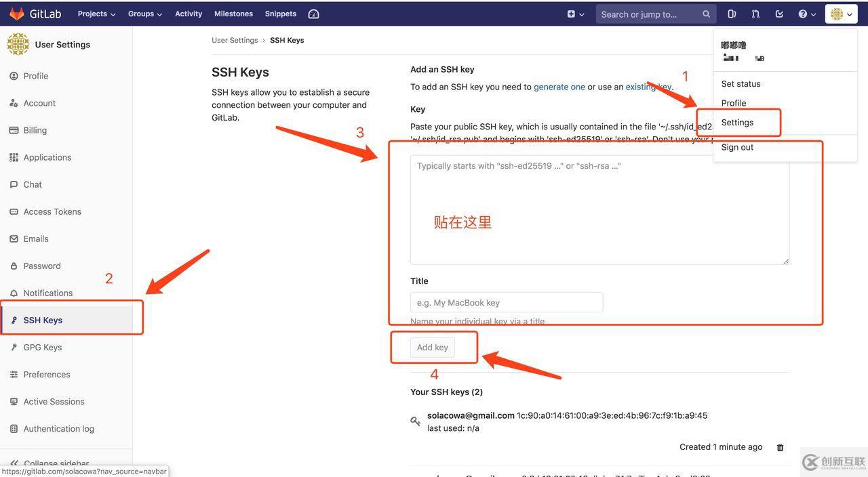Open Applications label in sidebar
The width and height of the screenshot is (868, 477).
47,157
